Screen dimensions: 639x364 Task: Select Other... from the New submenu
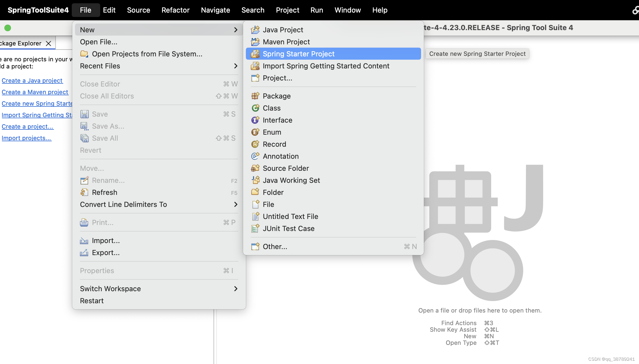click(275, 247)
